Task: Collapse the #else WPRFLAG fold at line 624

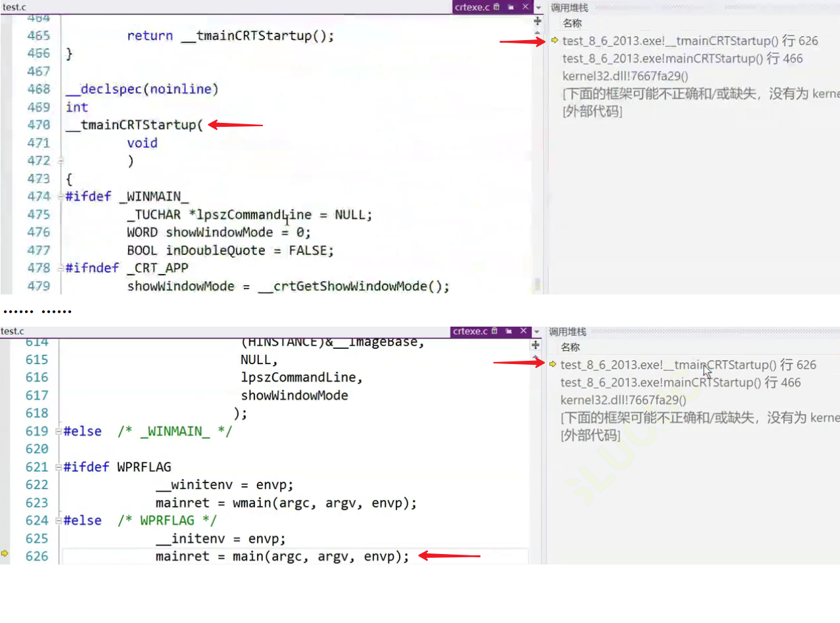Action: 59,521
